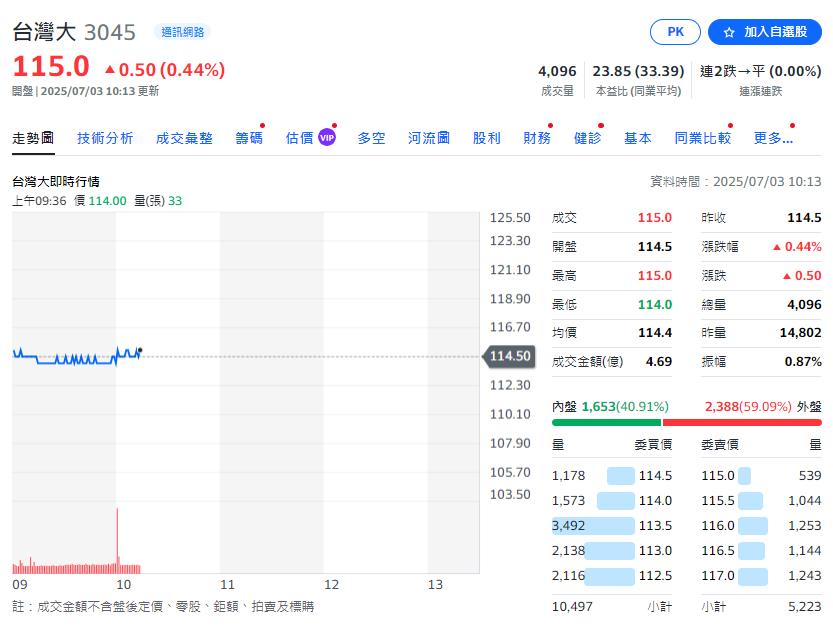
Task: Click the red 外盤 portion of the ratio bar
Action: coord(742,422)
